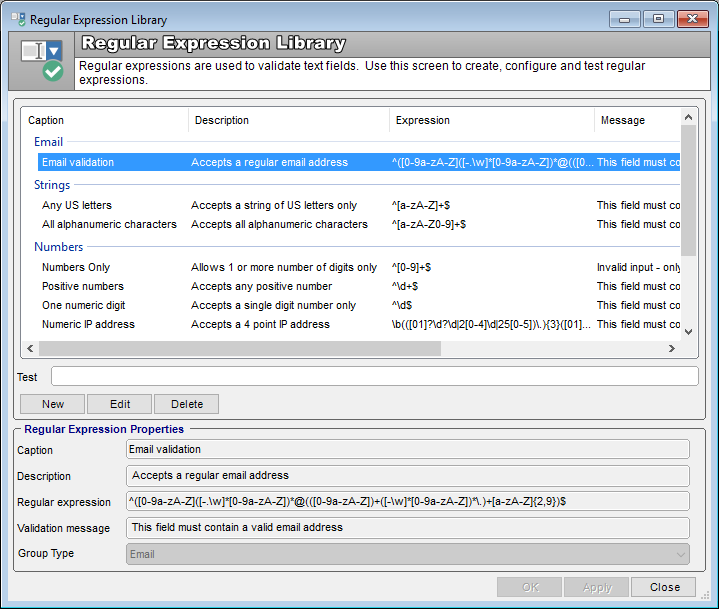Click the Regular expression text field
Image resolution: width=719 pixels, height=609 pixels.
(x=408, y=501)
